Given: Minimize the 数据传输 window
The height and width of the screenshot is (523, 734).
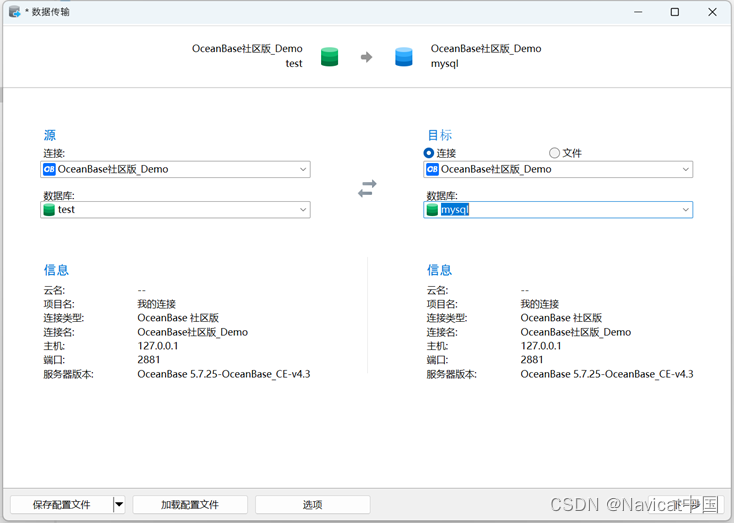Looking at the screenshot, I should click(x=638, y=12).
